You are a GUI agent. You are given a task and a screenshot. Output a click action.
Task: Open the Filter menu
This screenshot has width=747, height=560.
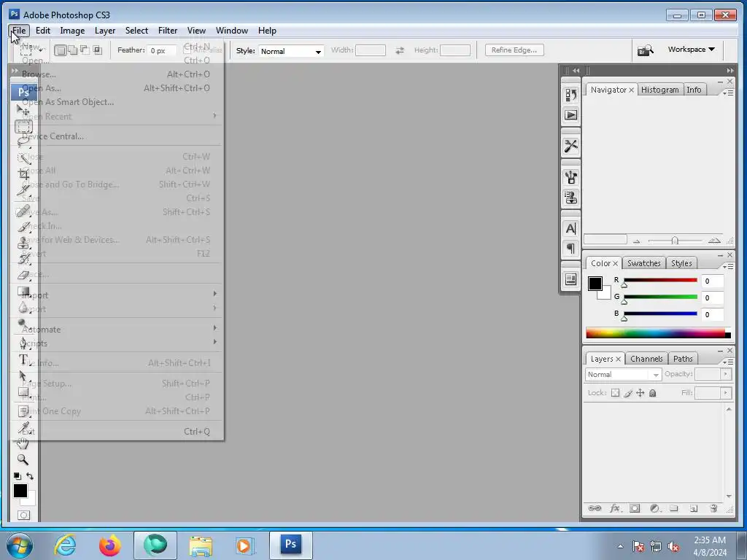coord(168,31)
